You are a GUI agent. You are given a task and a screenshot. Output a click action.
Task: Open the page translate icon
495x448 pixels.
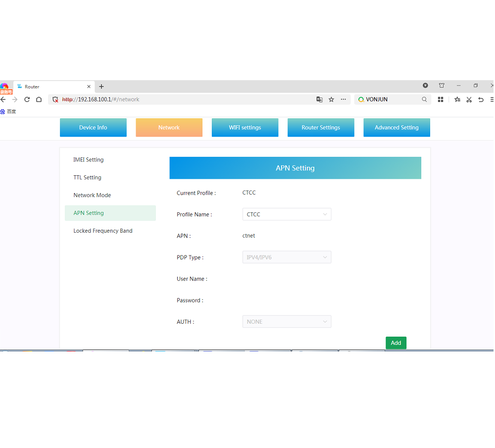[x=319, y=100]
